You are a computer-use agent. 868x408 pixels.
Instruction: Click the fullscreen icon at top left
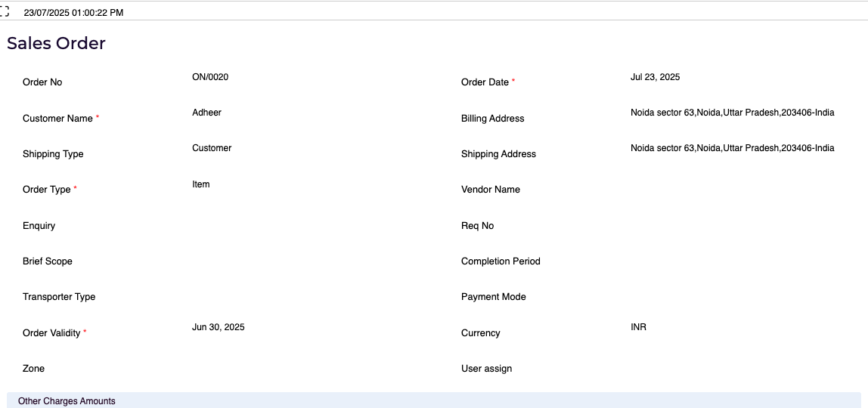point(5,12)
